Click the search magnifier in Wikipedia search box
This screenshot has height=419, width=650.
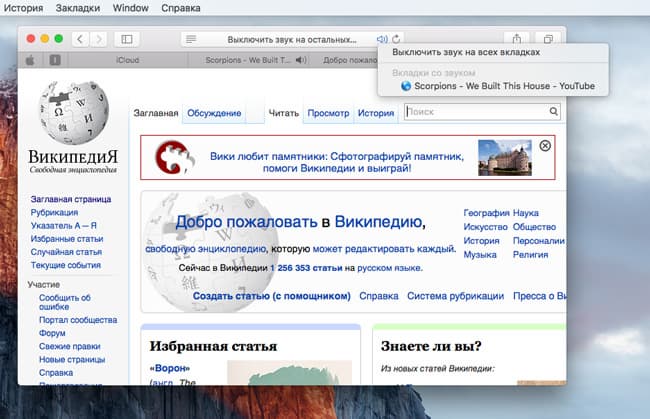(x=553, y=111)
